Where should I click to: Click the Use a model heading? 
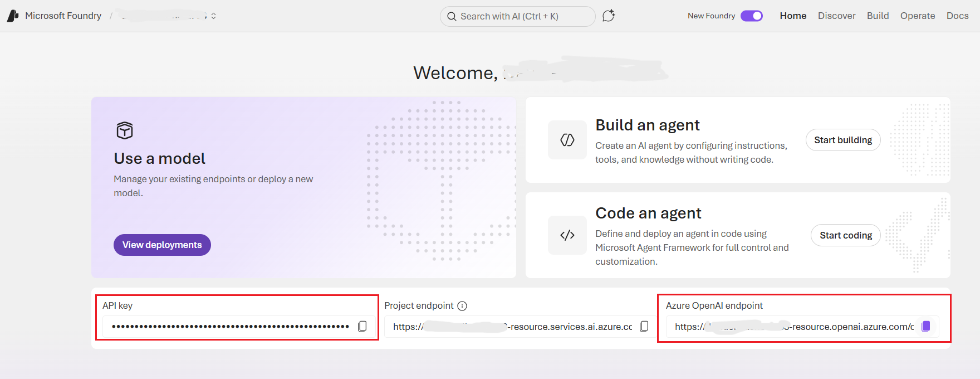160,159
